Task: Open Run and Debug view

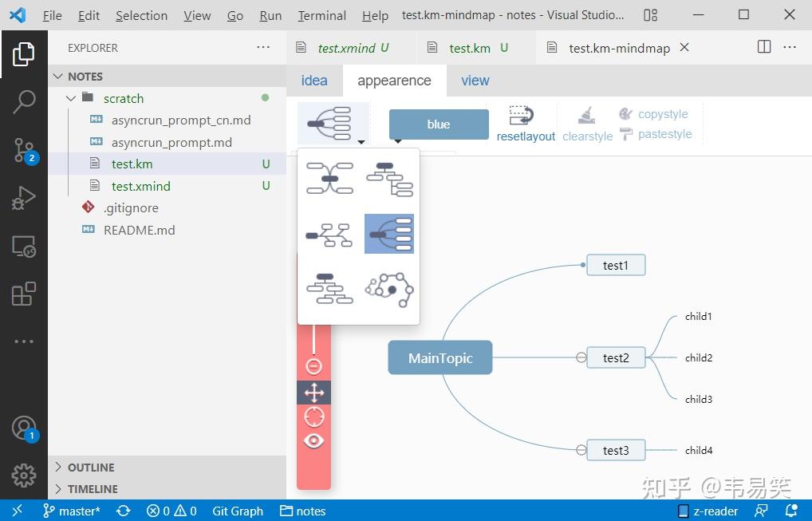Action: click(24, 198)
